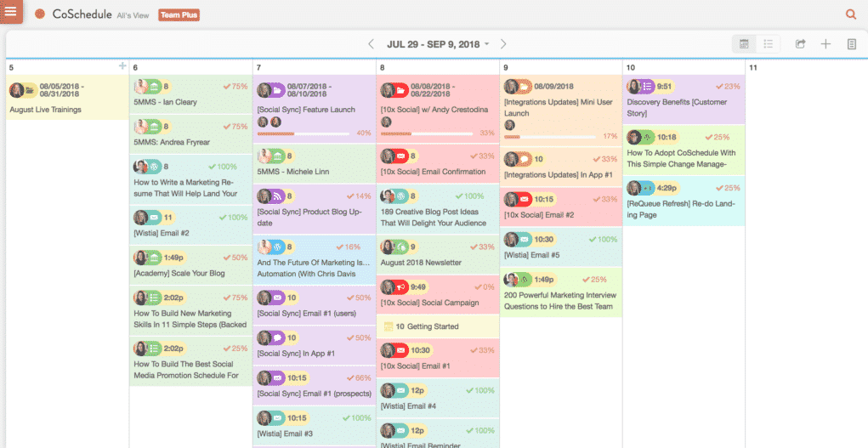Click the video icon on August Live Trainings
Viewport: 868px width, 448px height.
pyautogui.click(x=30, y=90)
